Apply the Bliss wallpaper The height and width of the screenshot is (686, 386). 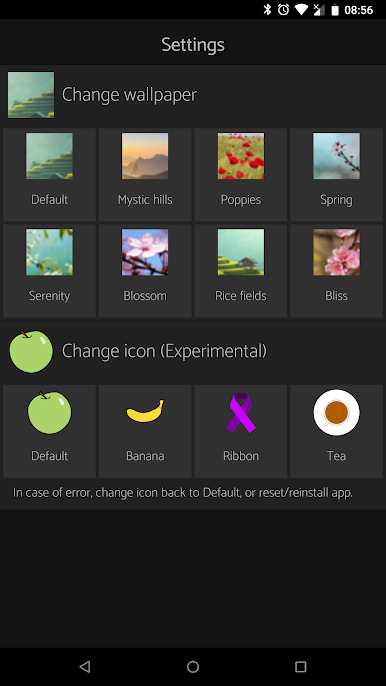click(x=336, y=271)
